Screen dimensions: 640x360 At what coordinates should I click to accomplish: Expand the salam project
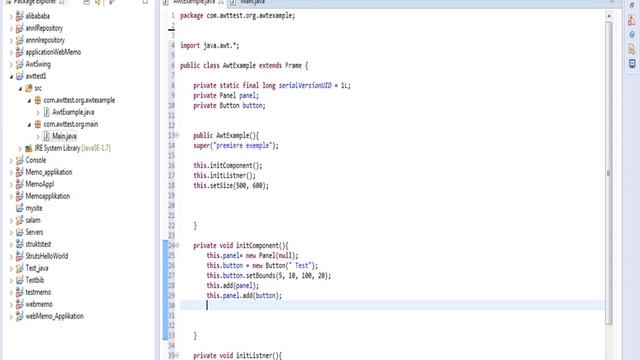[x=11, y=220]
